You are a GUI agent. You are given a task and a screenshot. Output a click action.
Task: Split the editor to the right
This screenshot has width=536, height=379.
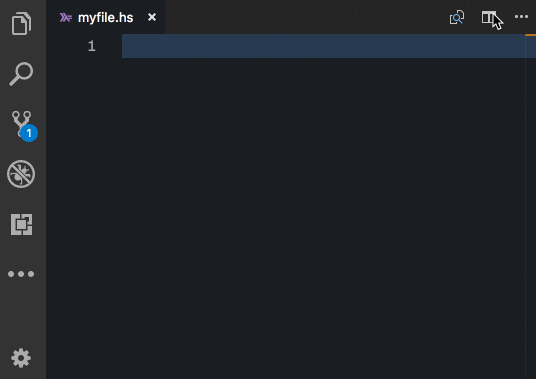point(489,17)
